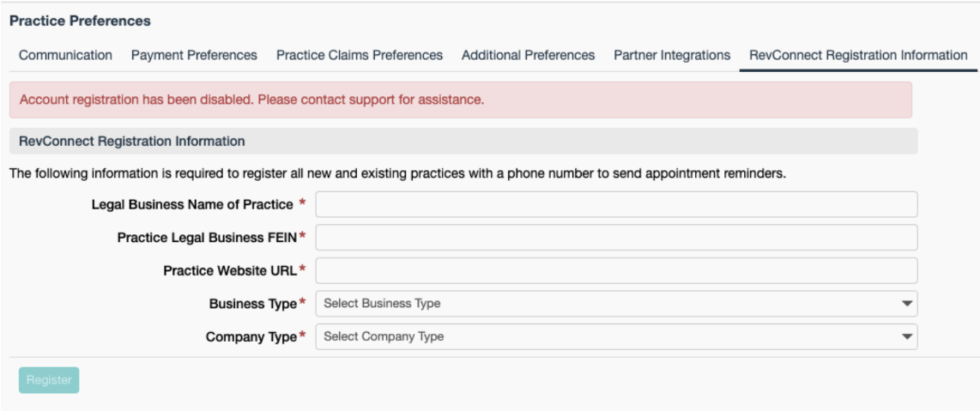Viewport: 980px width, 411px height.
Task: Click the Business Type dropdown arrow
Action: [907, 304]
